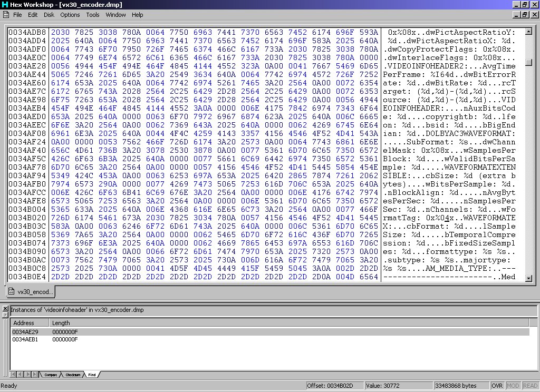Toggle READ indicator in status bar
This screenshot has height=392, width=540.
tap(530, 386)
